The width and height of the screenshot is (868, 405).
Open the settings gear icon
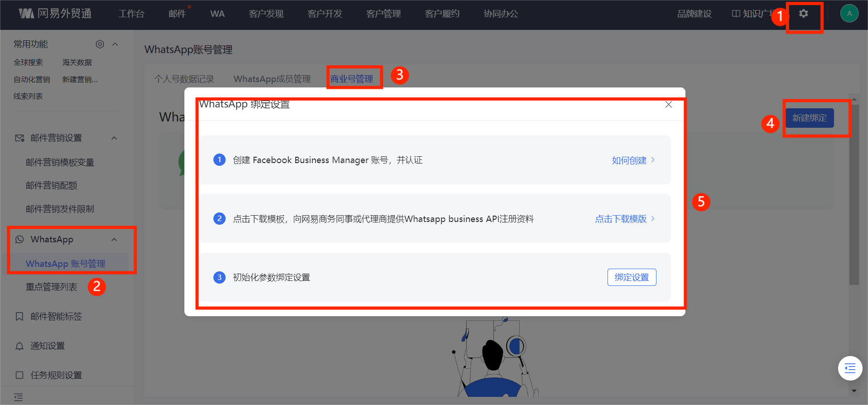[803, 14]
